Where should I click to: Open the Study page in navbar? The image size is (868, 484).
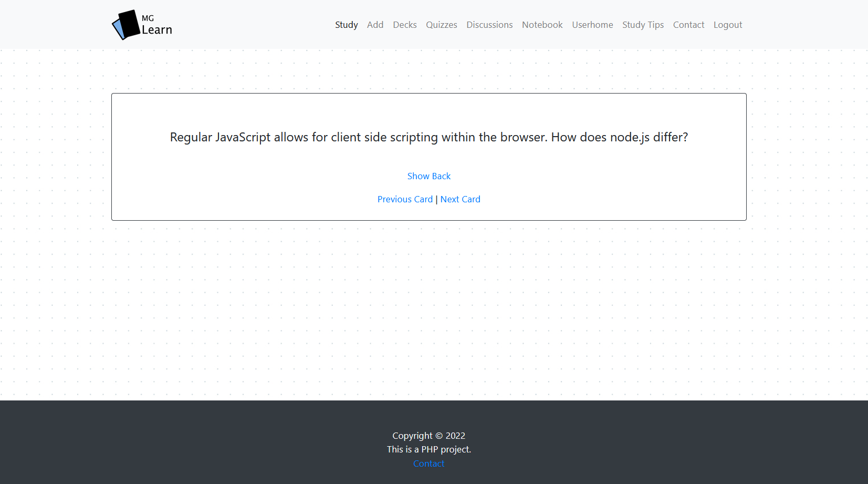tap(346, 25)
